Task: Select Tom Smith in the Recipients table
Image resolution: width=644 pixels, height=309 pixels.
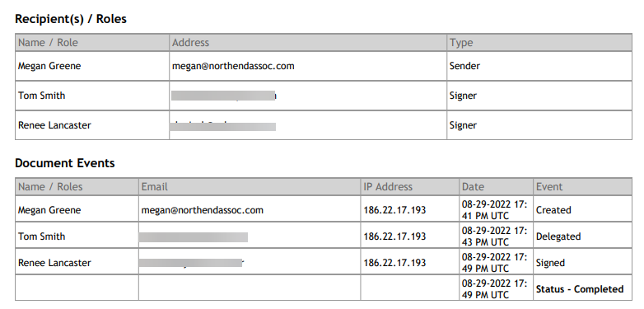Action: pyautogui.click(x=41, y=96)
